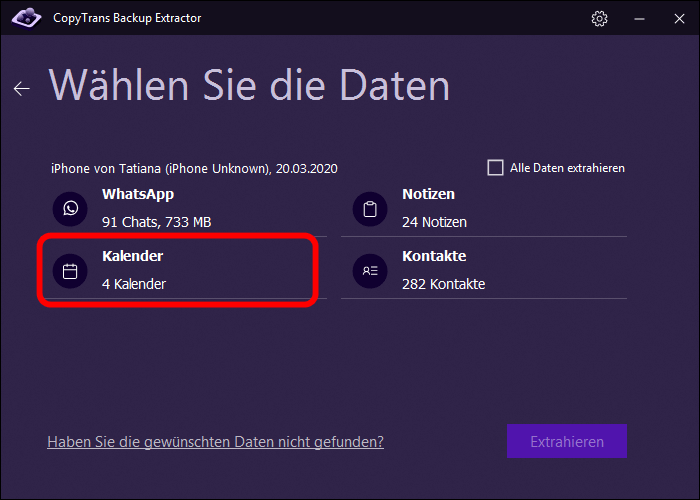Click the 91 Chats, 733 MB text

(157, 222)
